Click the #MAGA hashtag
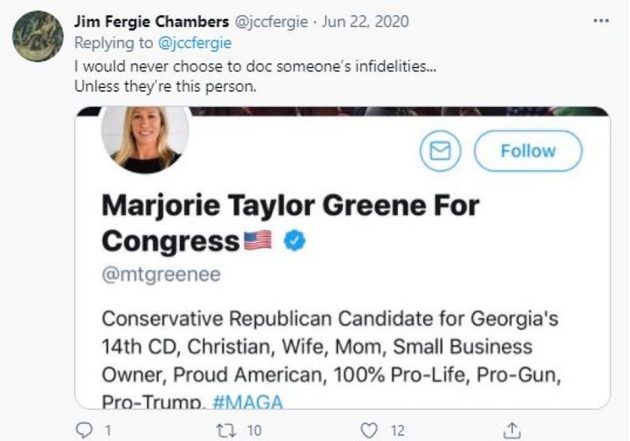This screenshot has height=441, width=630. 255,400
